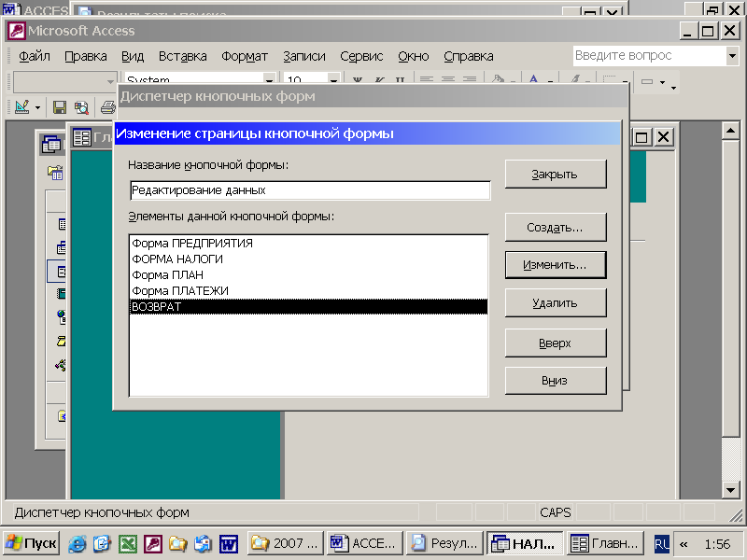Click the Удалить button
Image resolution: width=747 pixels, height=560 pixels.
tap(556, 302)
